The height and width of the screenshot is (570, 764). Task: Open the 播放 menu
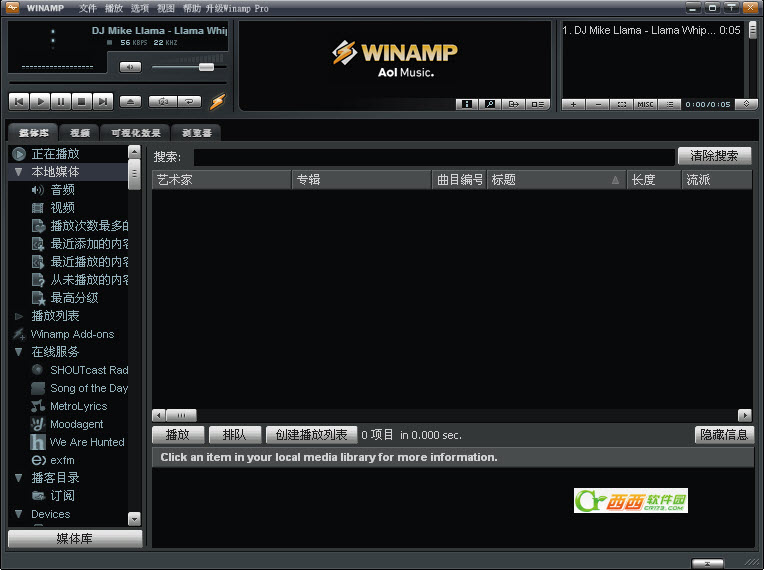click(x=114, y=8)
